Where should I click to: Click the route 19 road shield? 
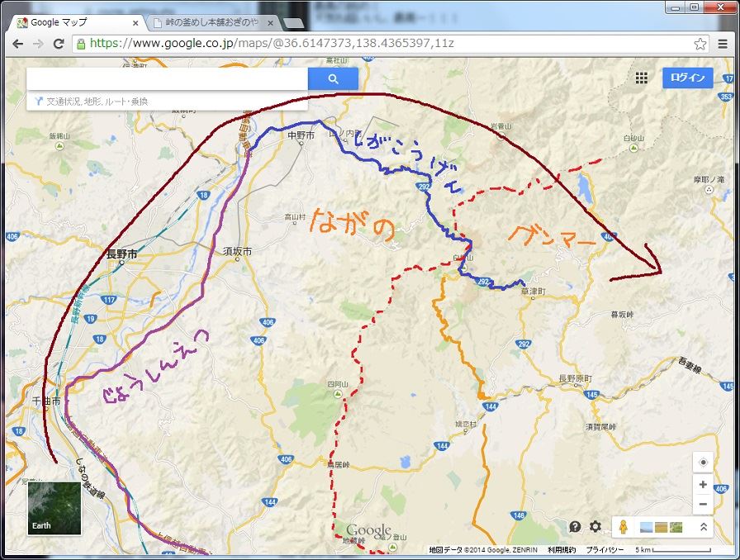(x=91, y=319)
